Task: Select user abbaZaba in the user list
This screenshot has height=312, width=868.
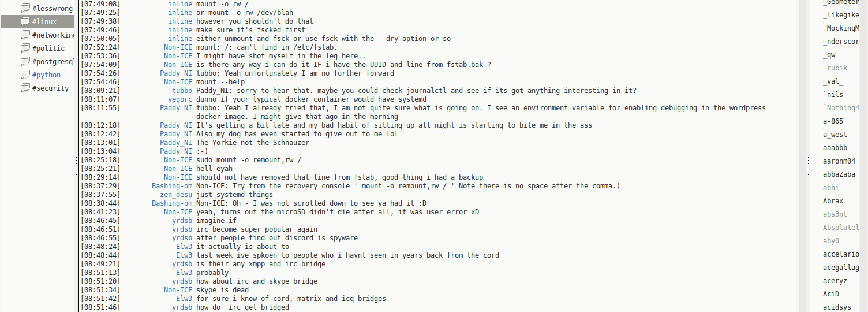Action: [839, 174]
